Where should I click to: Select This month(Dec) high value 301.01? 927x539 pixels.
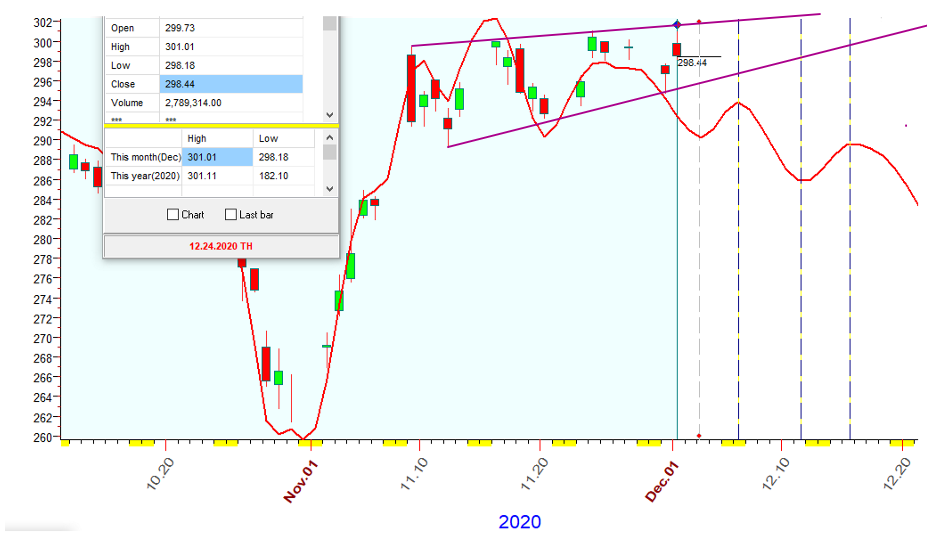click(x=217, y=157)
